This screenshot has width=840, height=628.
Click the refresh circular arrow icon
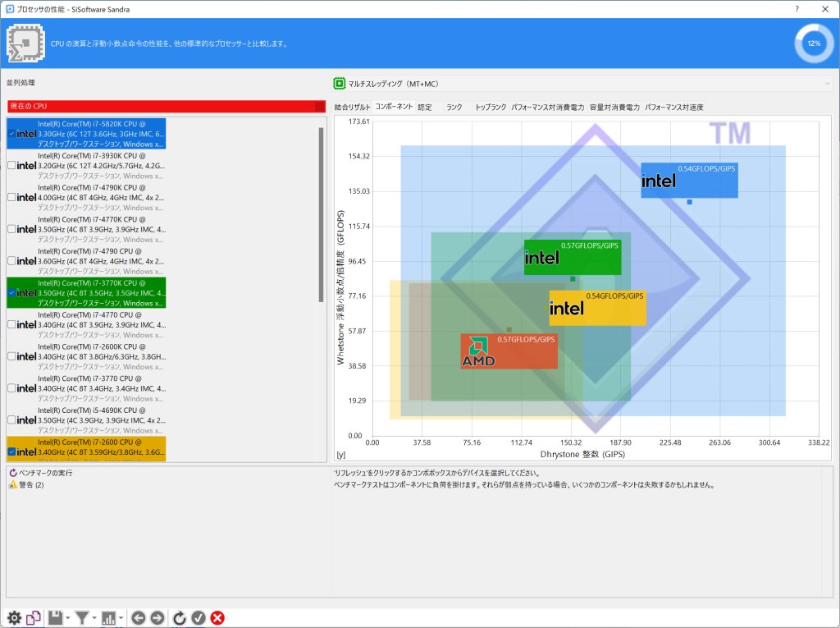point(180,618)
